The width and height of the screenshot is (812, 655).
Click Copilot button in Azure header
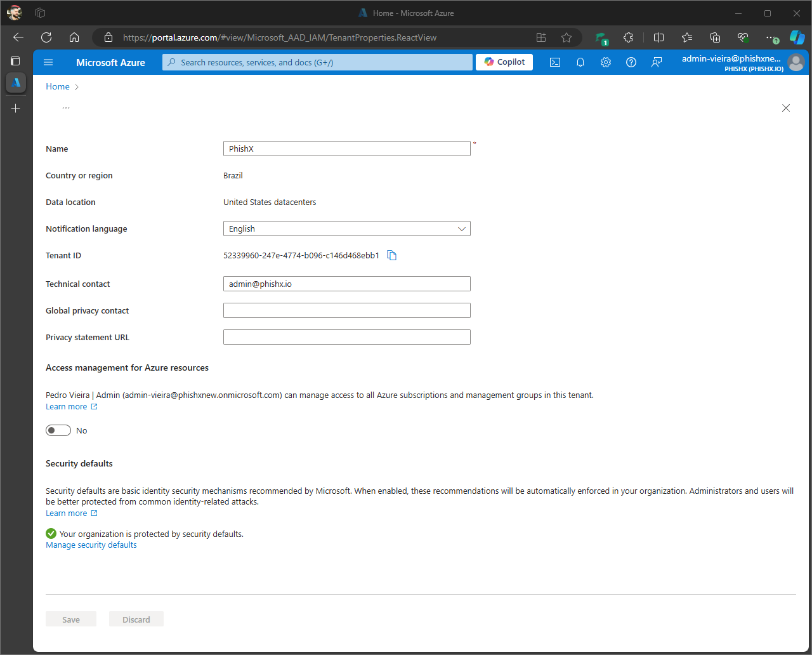[504, 62]
